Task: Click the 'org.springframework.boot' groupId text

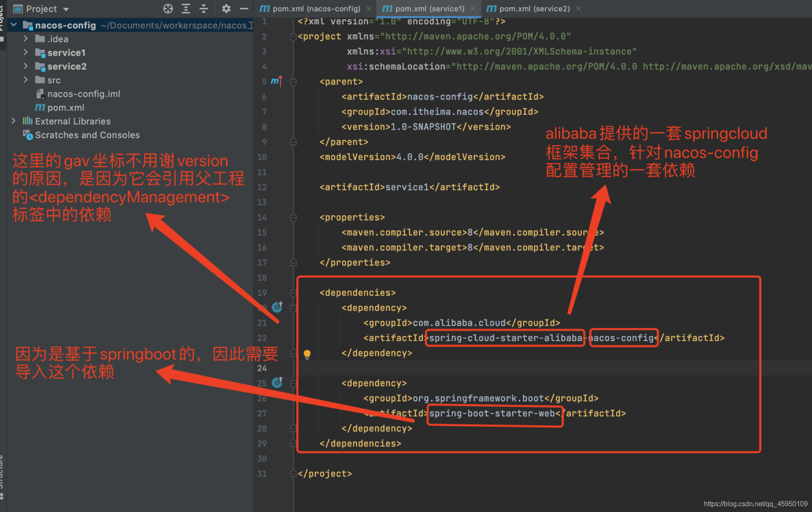Action: (x=478, y=398)
